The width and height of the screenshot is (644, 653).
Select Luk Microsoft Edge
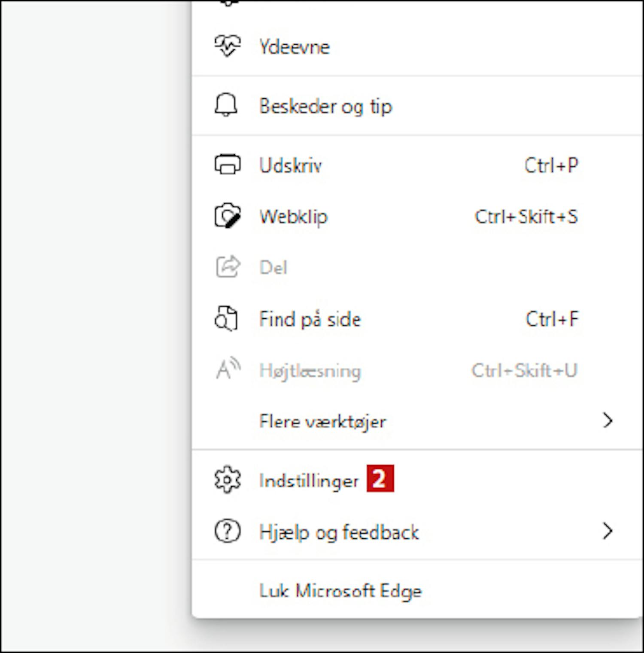(340, 591)
